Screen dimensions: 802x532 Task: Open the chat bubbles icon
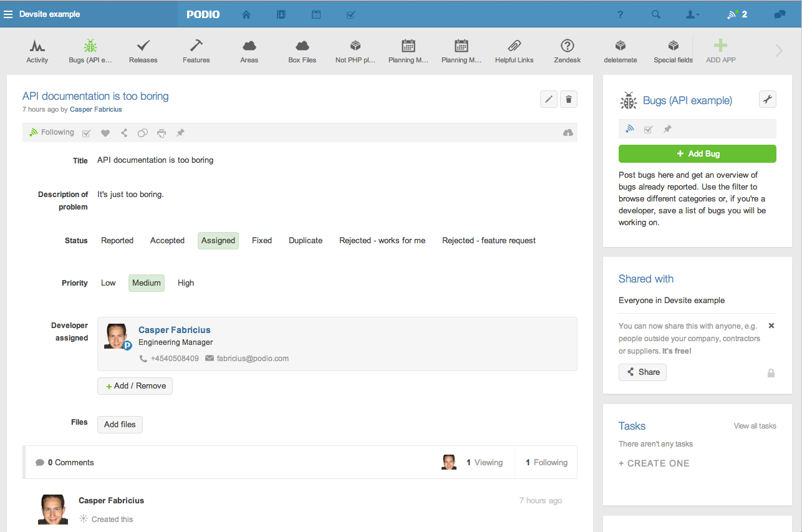point(779,14)
